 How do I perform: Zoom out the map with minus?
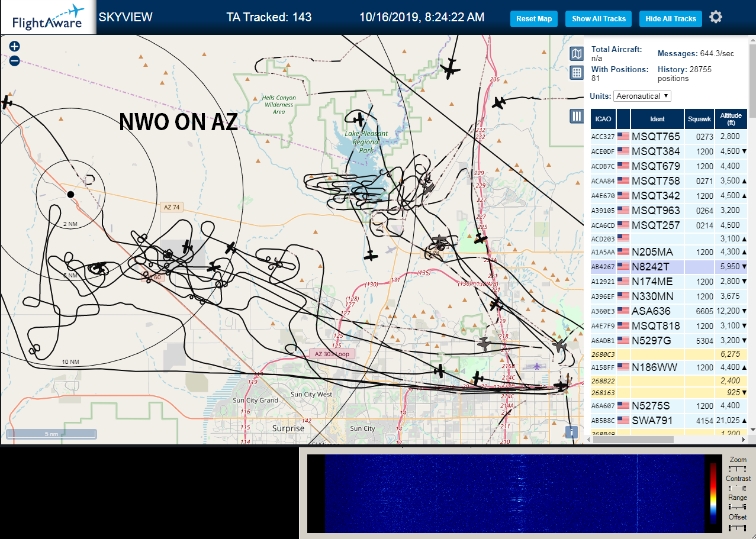tap(15, 60)
